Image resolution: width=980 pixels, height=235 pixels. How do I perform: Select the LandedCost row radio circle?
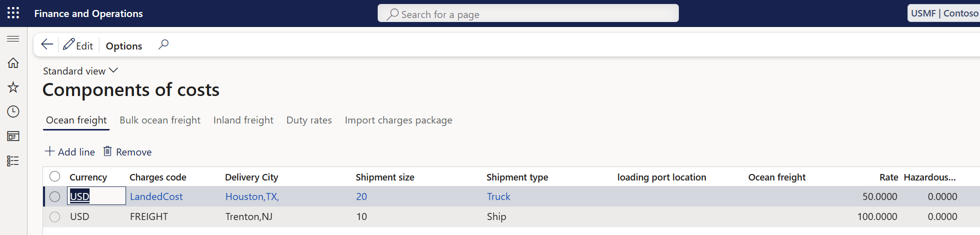tap(55, 196)
